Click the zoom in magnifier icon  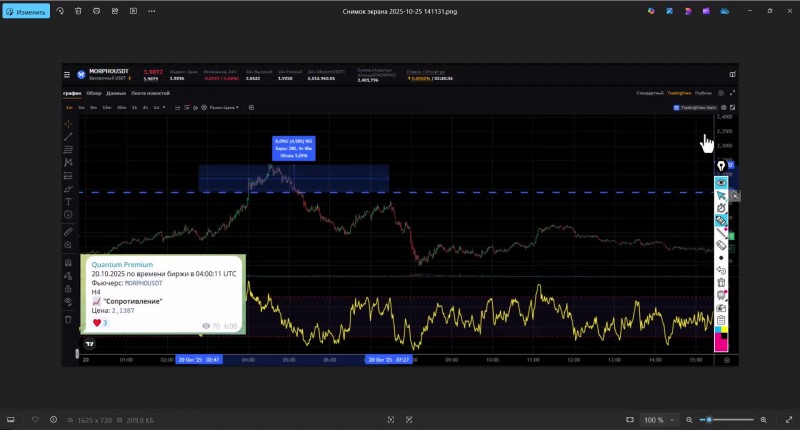(x=764, y=419)
